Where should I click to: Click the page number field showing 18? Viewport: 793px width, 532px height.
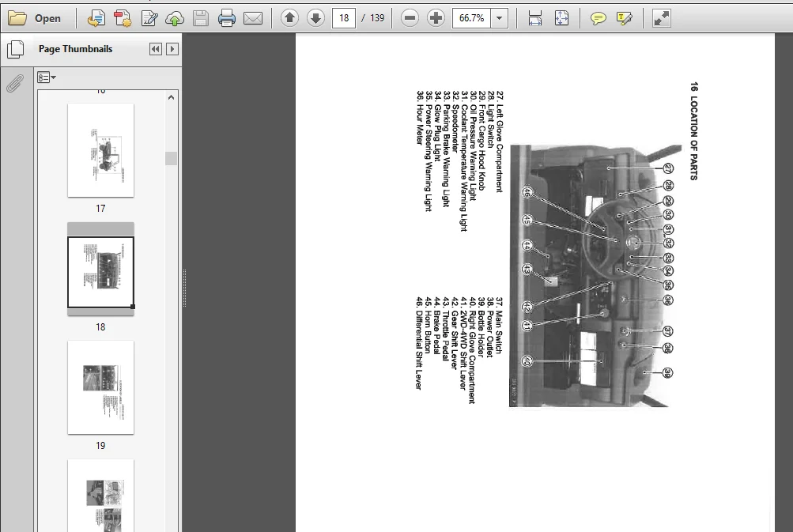coord(344,18)
